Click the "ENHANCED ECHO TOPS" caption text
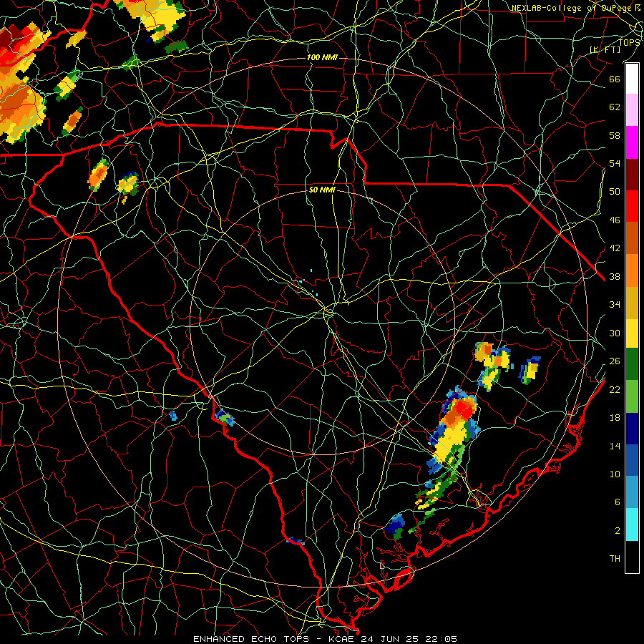The width and height of the screenshot is (644, 644). pos(250,639)
